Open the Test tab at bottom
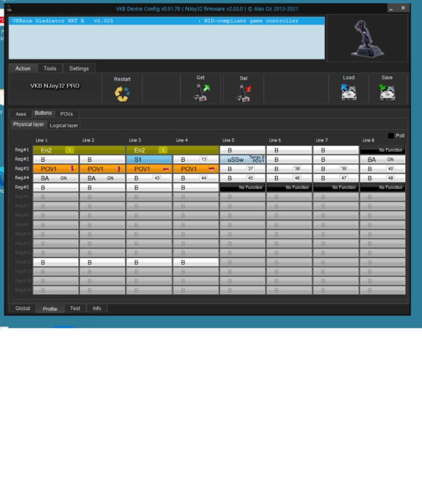The height and width of the screenshot is (504, 422). tap(75, 308)
